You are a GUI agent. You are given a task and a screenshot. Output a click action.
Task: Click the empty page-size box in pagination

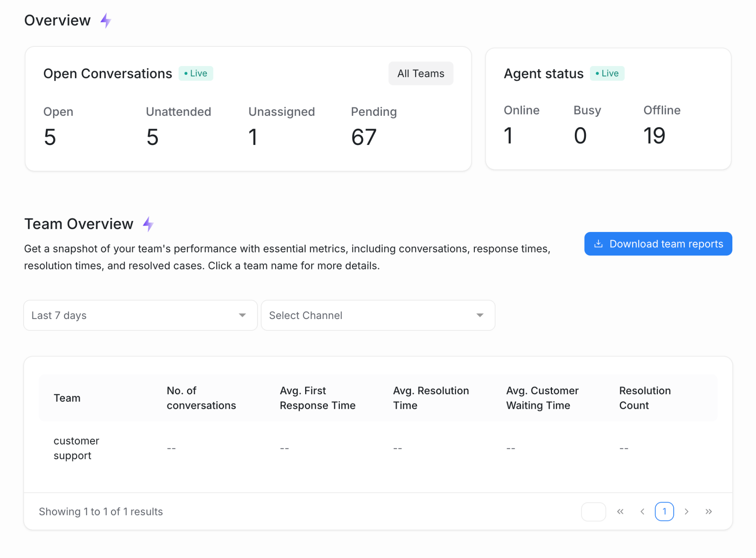coord(593,512)
